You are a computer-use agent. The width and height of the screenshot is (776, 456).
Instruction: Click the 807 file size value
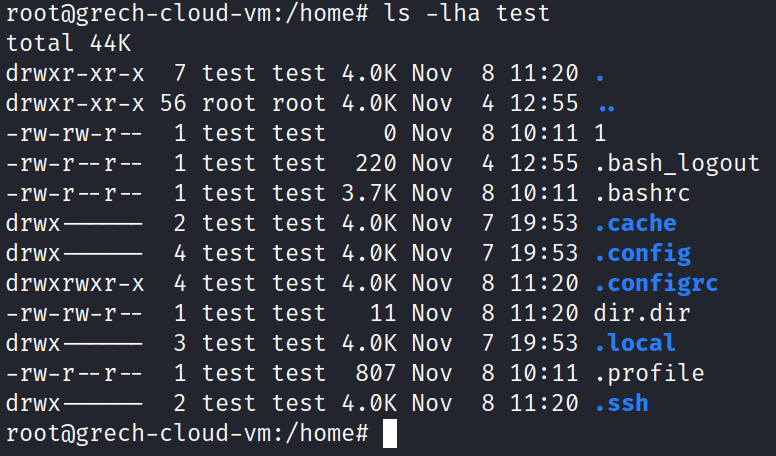[x=376, y=373]
